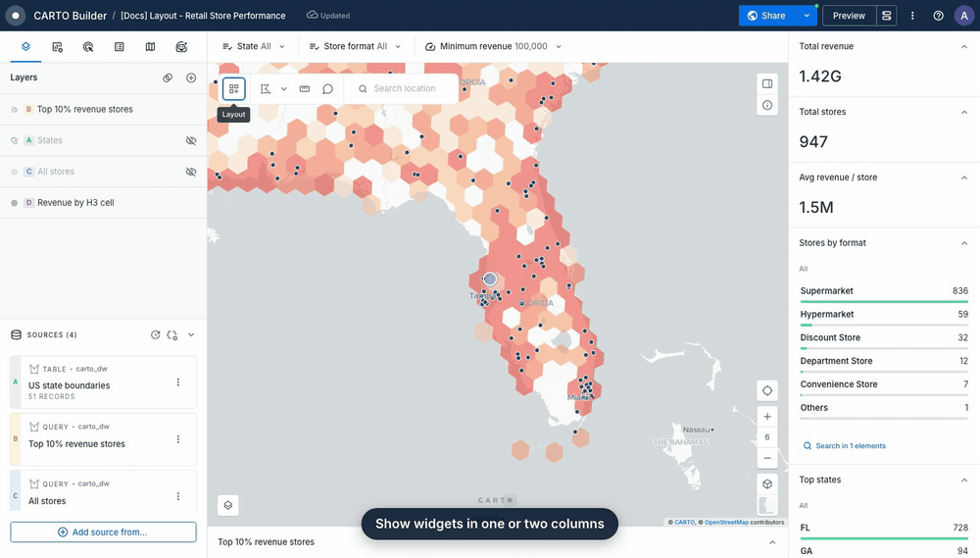Zoom in the map with plus
The image size is (980, 558).
[x=767, y=417]
